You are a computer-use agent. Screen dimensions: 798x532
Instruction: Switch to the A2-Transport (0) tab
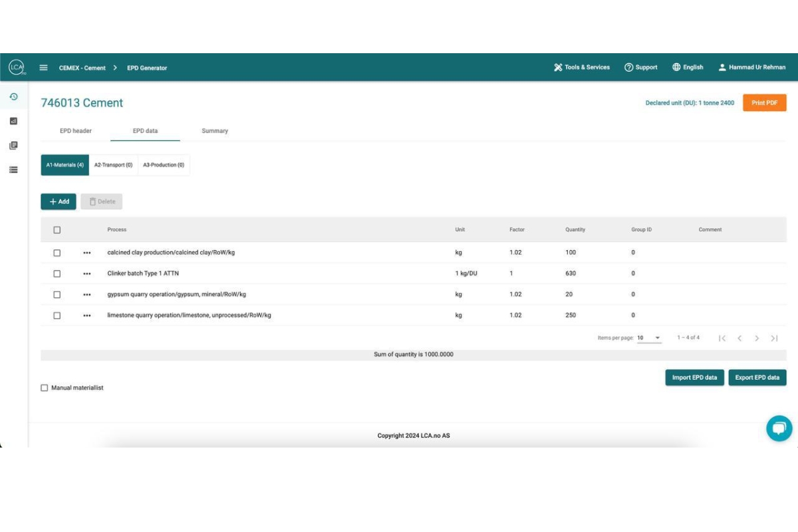click(113, 165)
